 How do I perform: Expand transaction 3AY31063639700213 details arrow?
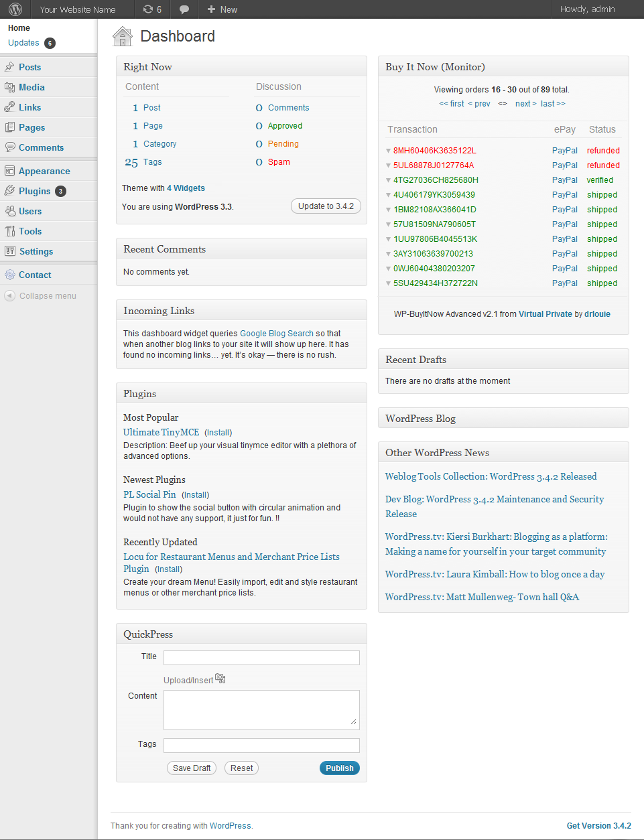coord(389,254)
